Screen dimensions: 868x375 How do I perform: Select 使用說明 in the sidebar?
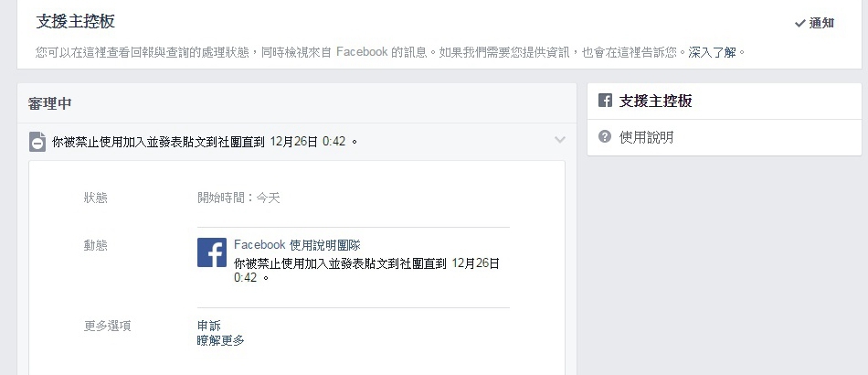tap(647, 137)
